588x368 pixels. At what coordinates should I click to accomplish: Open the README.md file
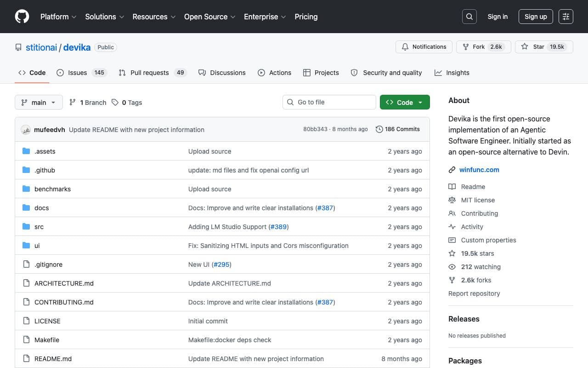pyautogui.click(x=53, y=359)
